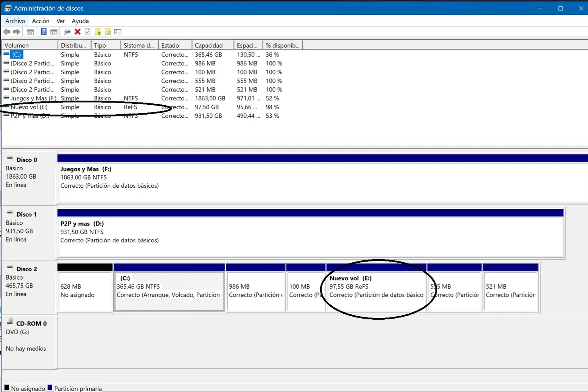Viewport: 588px width, 392px height.
Task: Click the blue Partición primaria legend swatch
Action: [50, 387]
